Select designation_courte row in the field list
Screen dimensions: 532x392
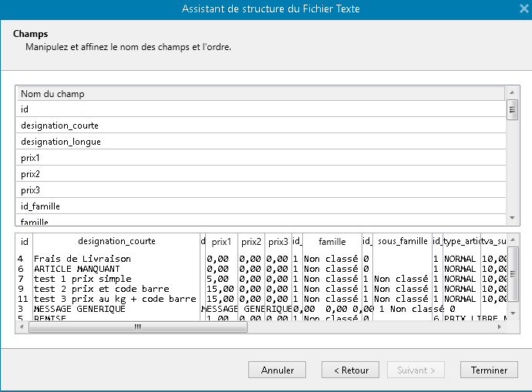[x=261, y=126]
